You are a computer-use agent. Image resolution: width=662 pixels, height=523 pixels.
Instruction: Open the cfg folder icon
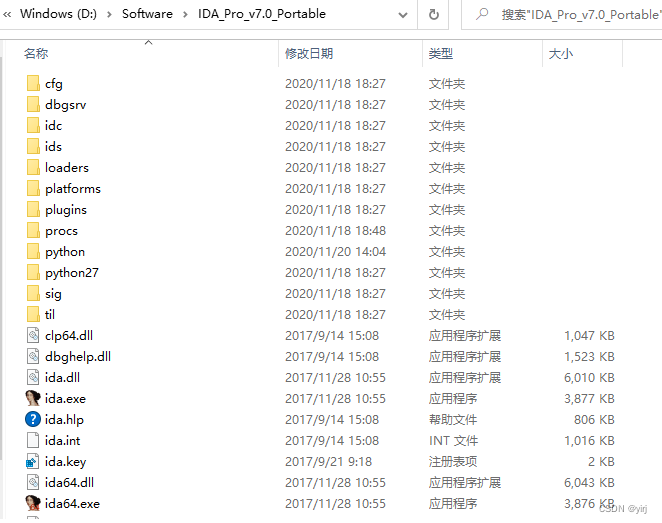(33, 83)
